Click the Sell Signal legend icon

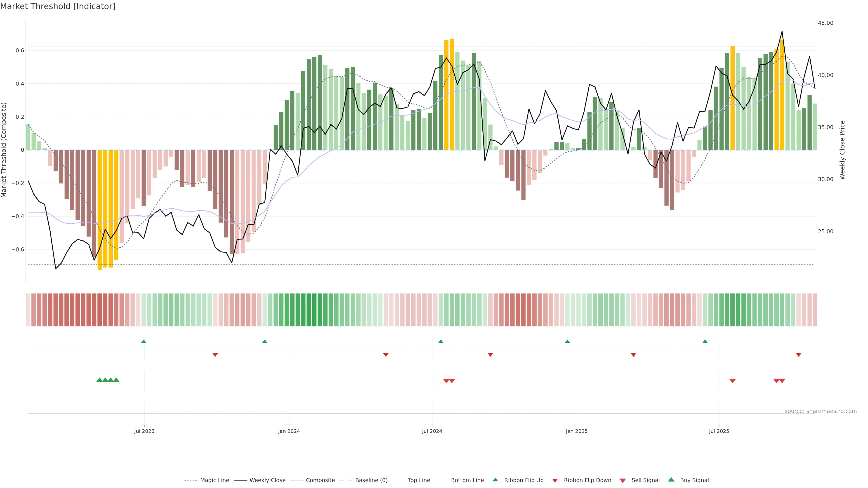pyautogui.click(x=622, y=481)
